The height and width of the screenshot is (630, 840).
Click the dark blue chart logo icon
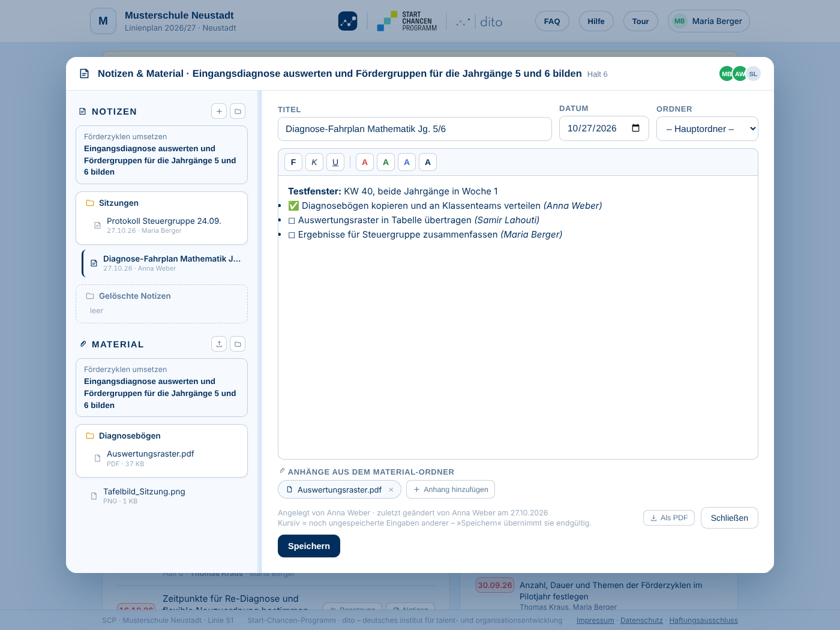tap(348, 21)
